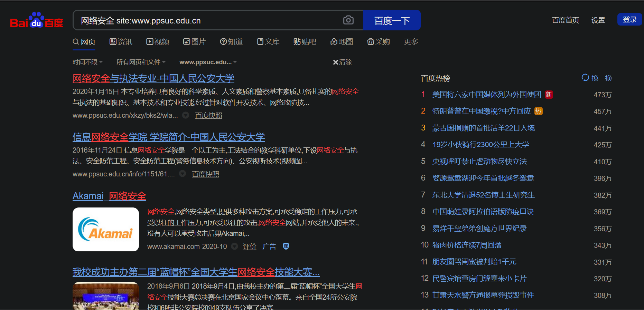Expand arrow next to www.akamai.com 2020-10
Screen dimensions: 644x310
(234, 246)
